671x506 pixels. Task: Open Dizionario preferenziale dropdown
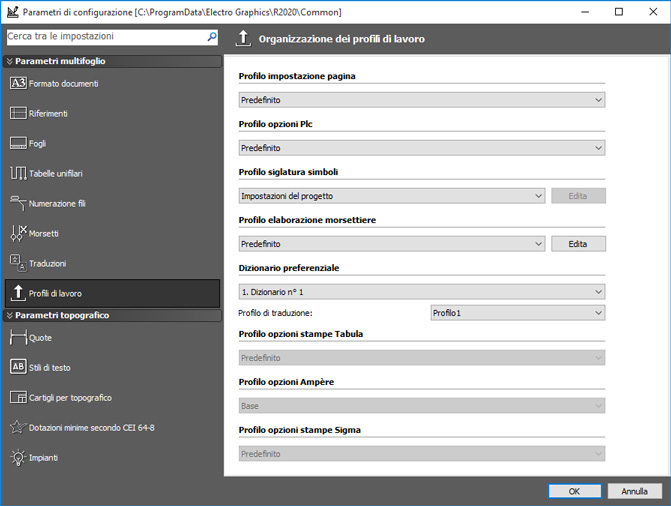pos(422,292)
